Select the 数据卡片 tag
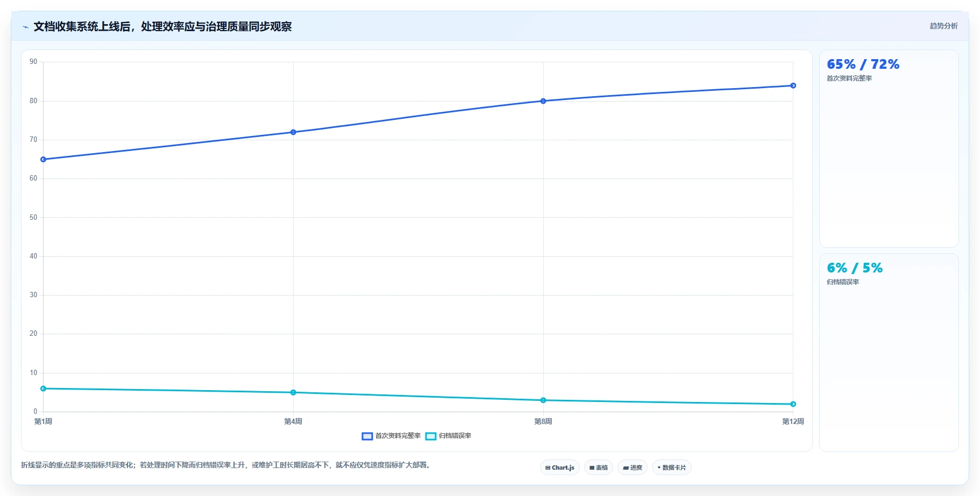Image resolution: width=980 pixels, height=496 pixels. (672, 468)
